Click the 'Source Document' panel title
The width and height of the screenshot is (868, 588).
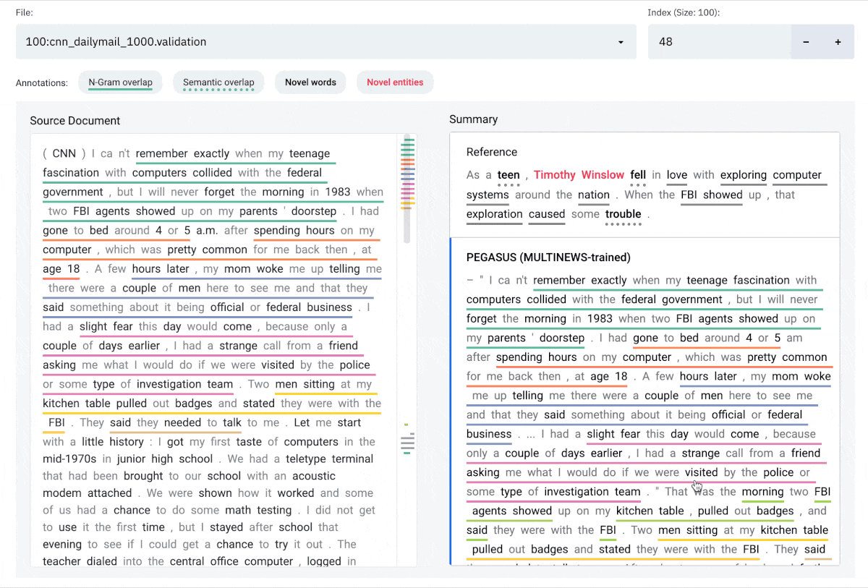[x=75, y=121]
